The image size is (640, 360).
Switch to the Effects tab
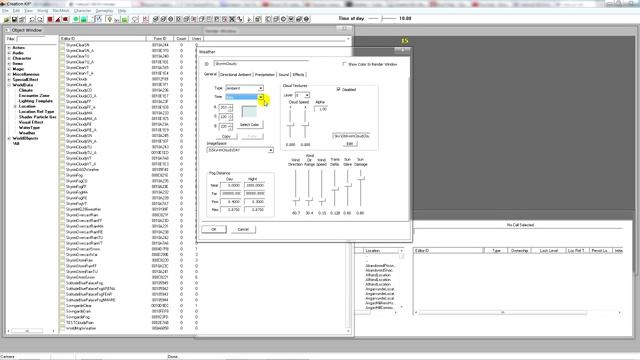(298, 75)
